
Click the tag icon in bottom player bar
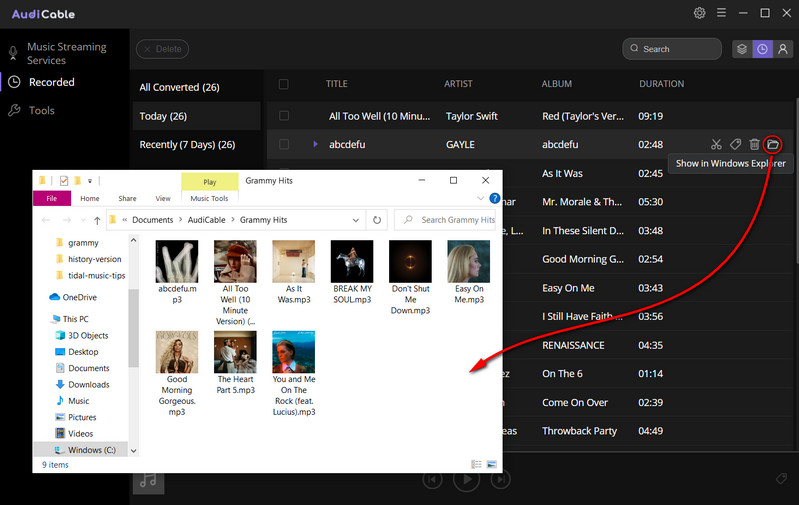click(781, 479)
